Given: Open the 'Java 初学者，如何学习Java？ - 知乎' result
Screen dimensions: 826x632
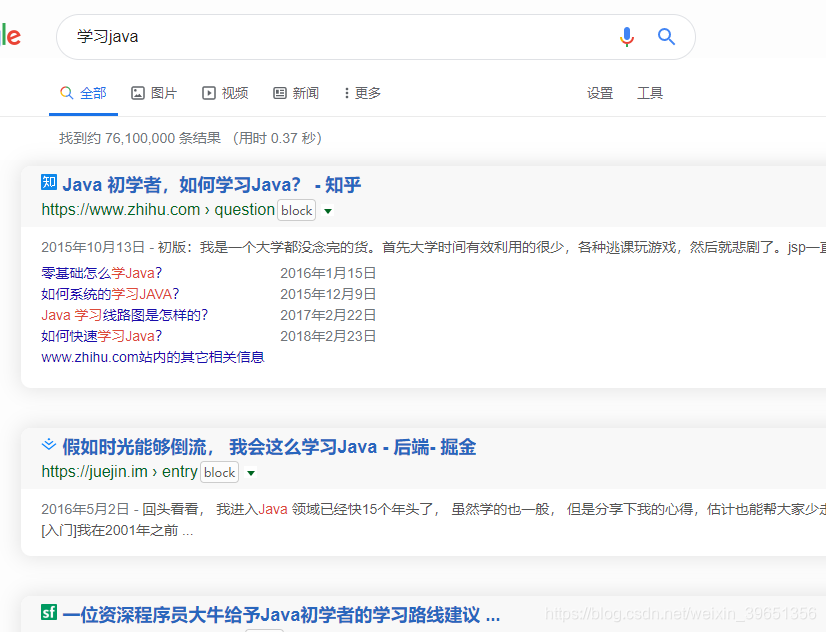Looking at the screenshot, I should coord(212,185).
